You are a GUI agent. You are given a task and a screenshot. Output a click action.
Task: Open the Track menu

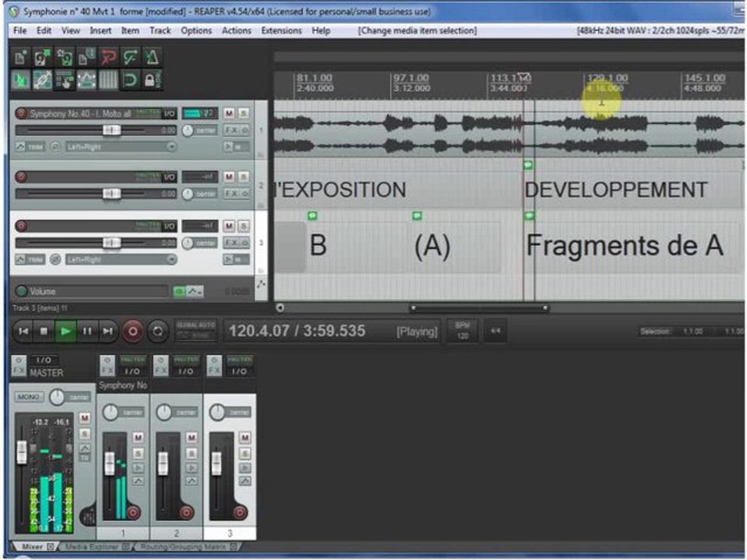[160, 30]
